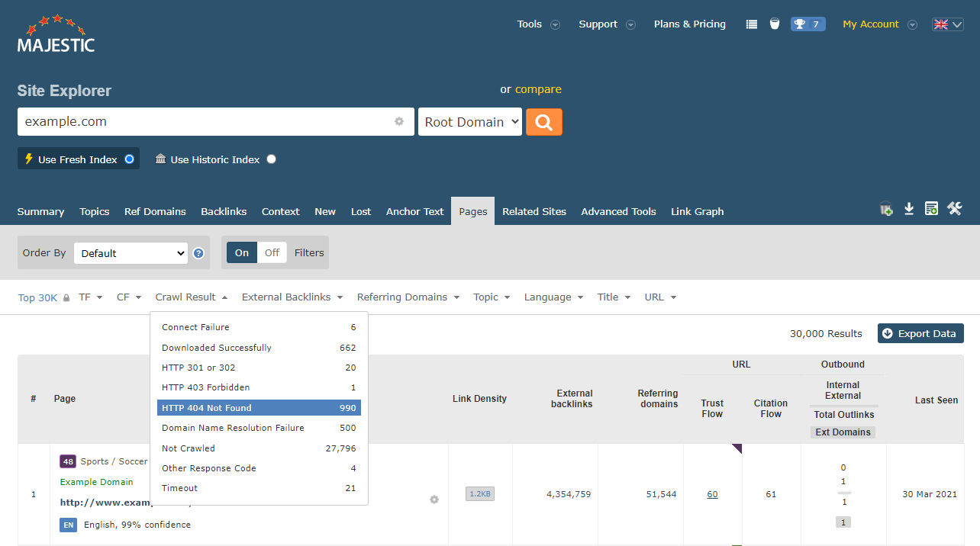Select Downloaded Successfully option
The height and width of the screenshot is (546, 980).
click(259, 348)
